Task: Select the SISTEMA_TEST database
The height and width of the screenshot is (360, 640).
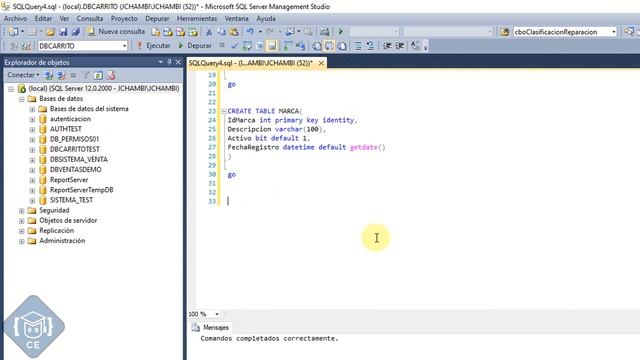Action: coord(71,200)
